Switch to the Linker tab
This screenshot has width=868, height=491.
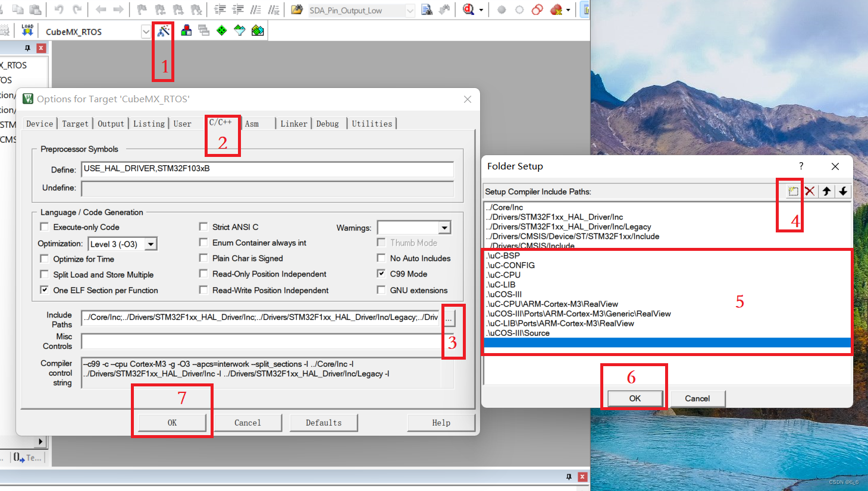[x=294, y=124]
